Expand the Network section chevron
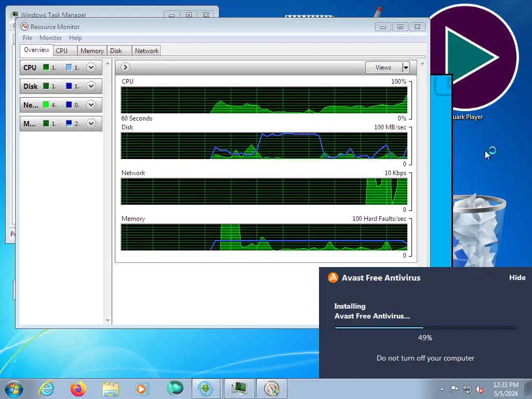The width and height of the screenshot is (532, 399). click(x=91, y=104)
